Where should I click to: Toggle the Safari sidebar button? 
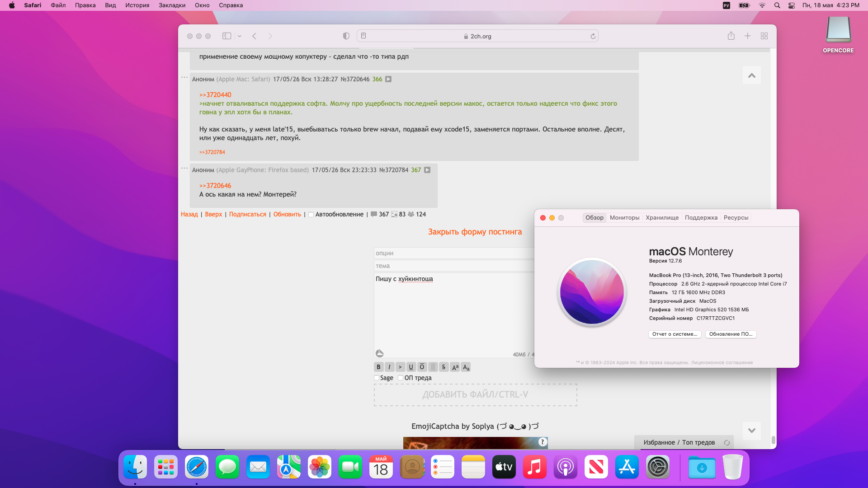[x=226, y=36]
